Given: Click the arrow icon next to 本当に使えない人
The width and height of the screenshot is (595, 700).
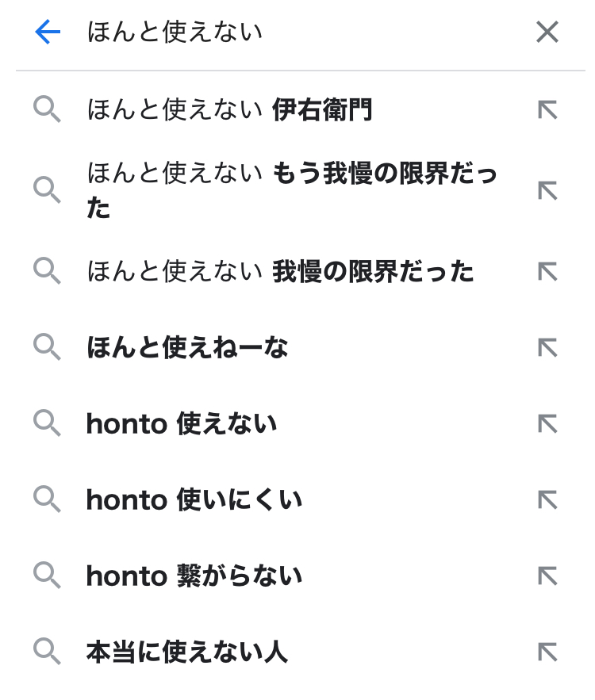Looking at the screenshot, I should (547, 652).
